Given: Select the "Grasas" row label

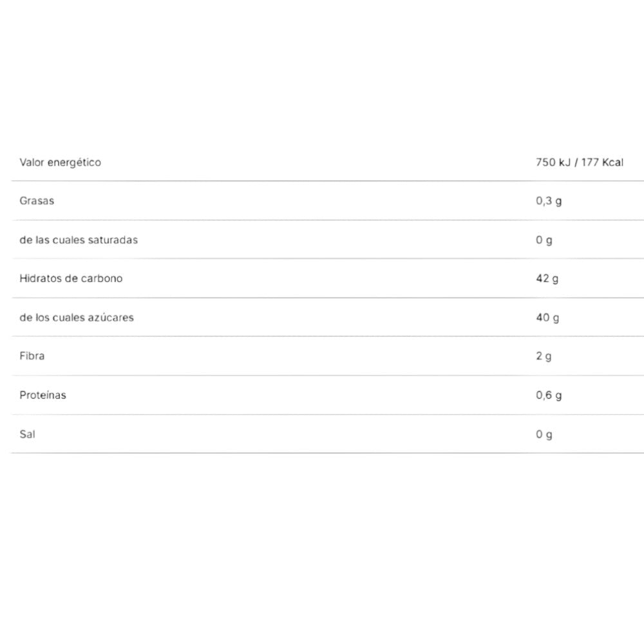Looking at the screenshot, I should (37, 201).
